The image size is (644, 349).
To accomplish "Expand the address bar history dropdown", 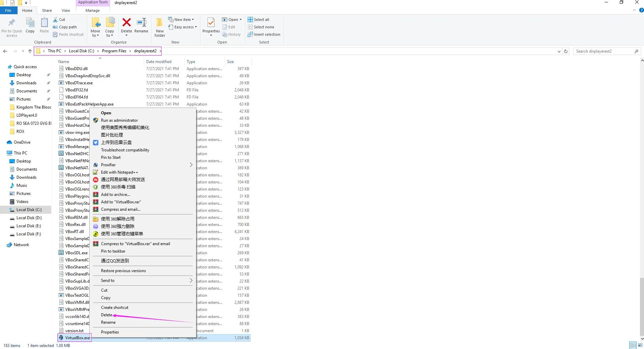I will (559, 51).
